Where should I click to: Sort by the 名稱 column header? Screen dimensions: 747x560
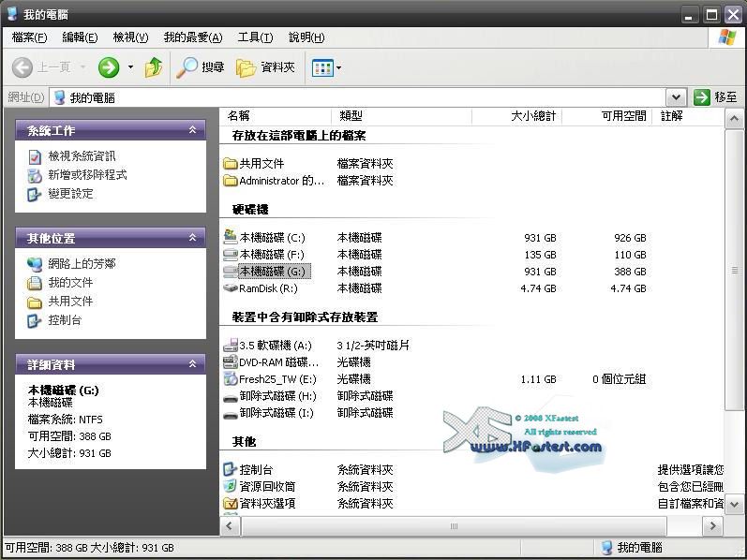pos(276,116)
